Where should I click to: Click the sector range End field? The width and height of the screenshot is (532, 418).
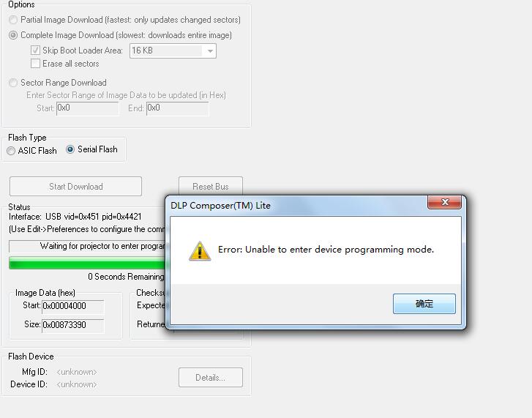point(177,108)
